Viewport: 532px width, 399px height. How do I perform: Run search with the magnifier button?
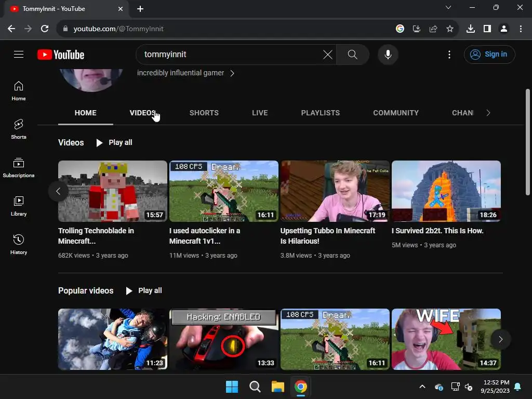pos(353,54)
